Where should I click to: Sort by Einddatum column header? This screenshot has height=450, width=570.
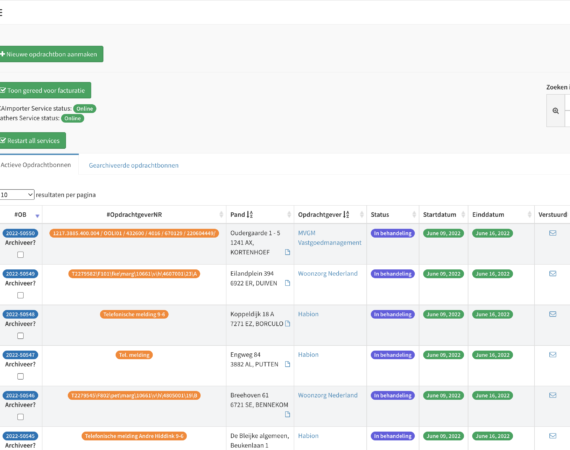tap(501, 215)
